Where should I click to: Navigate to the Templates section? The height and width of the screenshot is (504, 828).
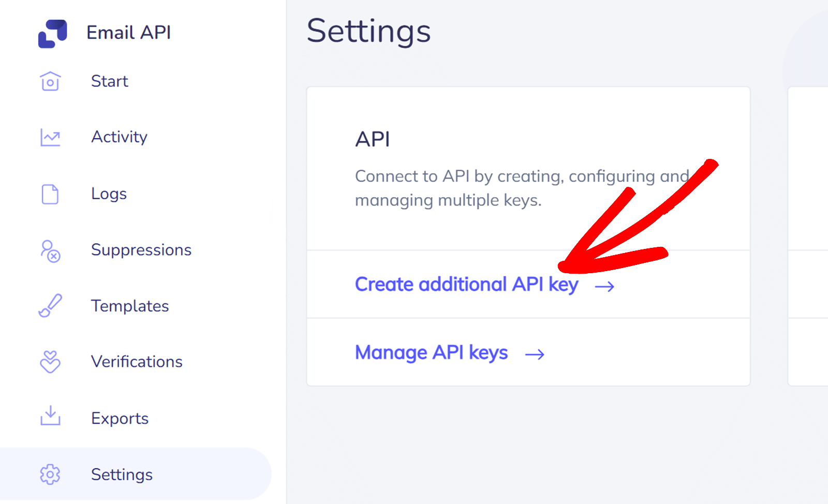(130, 306)
